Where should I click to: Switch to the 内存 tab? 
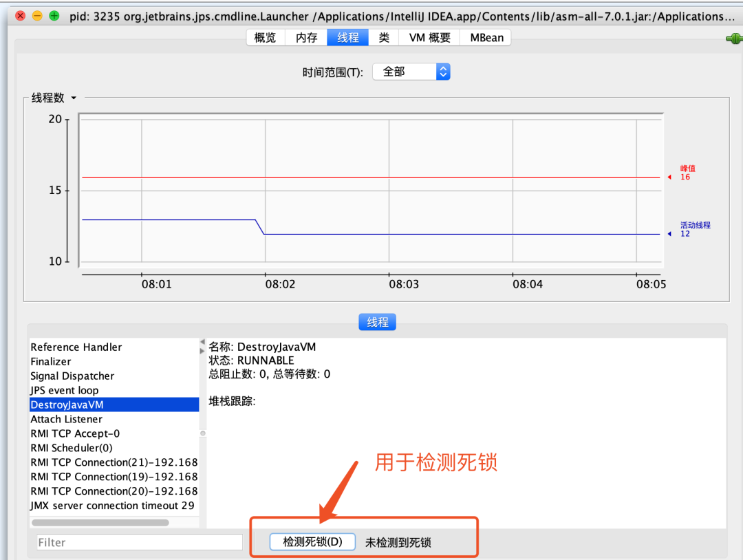[306, 37]
